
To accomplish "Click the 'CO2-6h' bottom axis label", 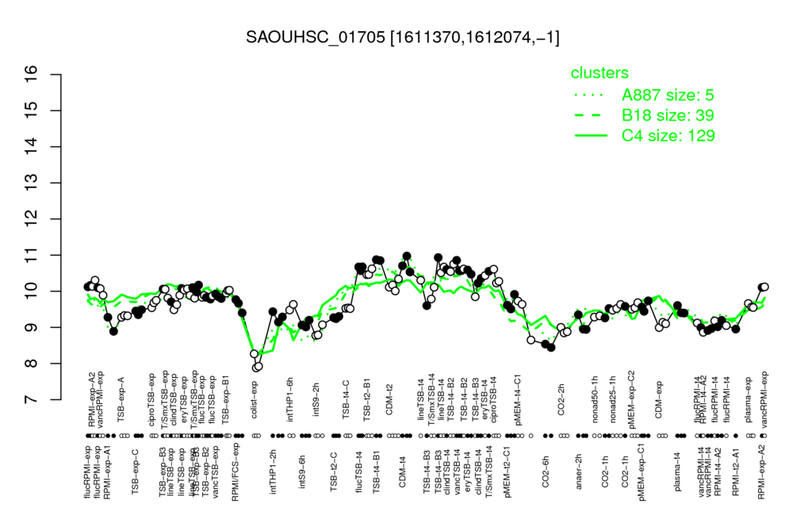I will [545, 471].
